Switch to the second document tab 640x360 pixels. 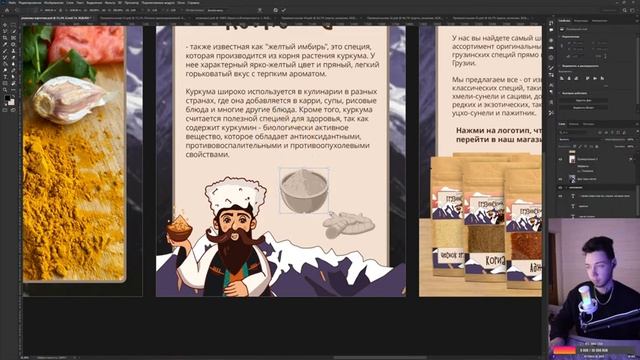(142, 18)
